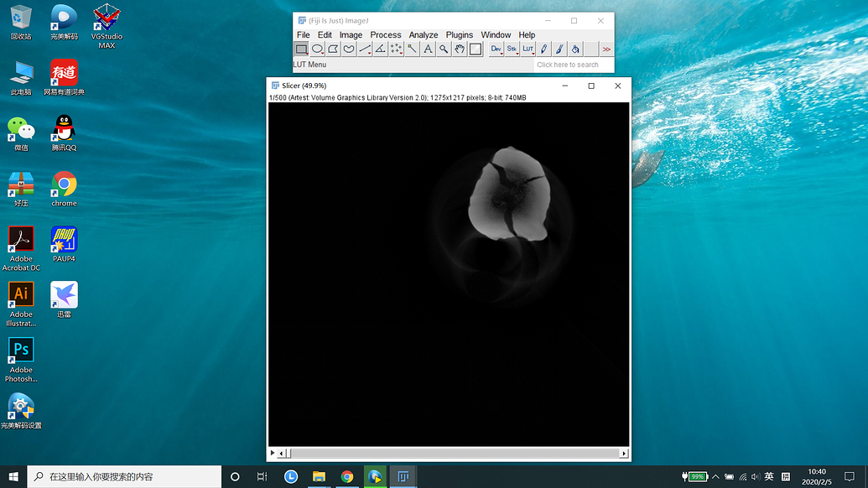Open the Analyze menu

click(424, 35)
